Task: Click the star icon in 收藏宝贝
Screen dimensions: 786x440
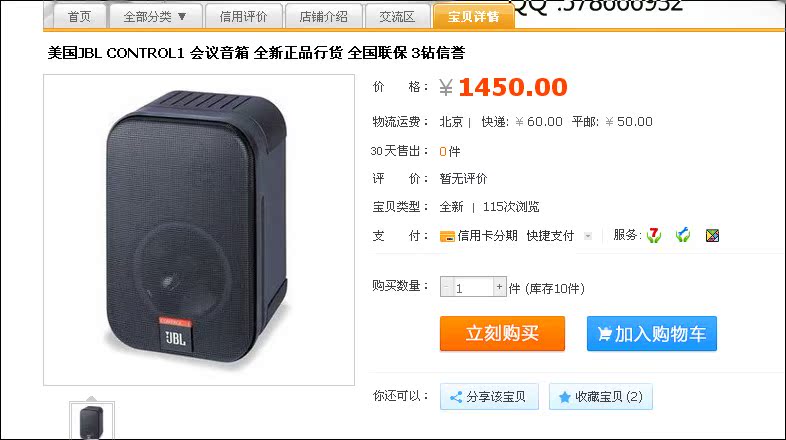Action: (x=564, y=397)
